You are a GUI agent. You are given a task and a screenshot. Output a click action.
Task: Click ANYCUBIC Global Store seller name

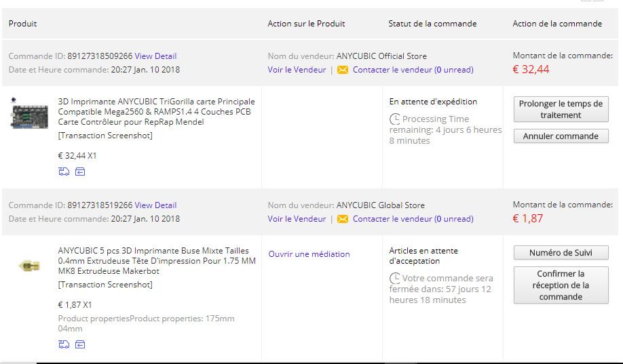(x=381, y=205)
